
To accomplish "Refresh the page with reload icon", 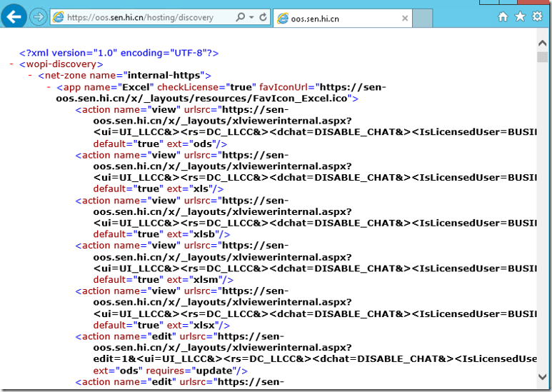I will 263,17.
